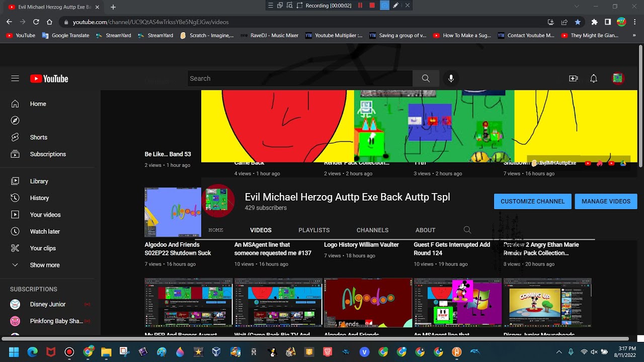
Task: Open the Chrome three-dot menu
Action: pyautogui.click(x=635, y=22)
